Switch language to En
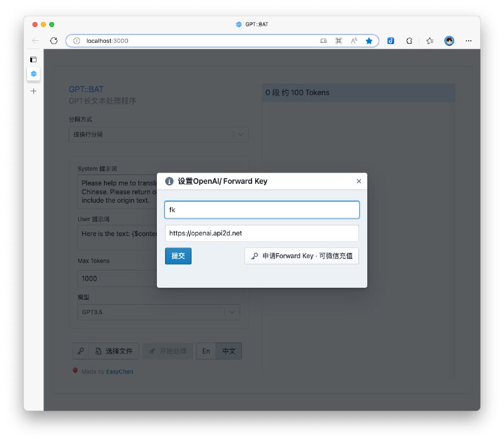The height and width of the screenshot is (442, 504). coord(206,351)
